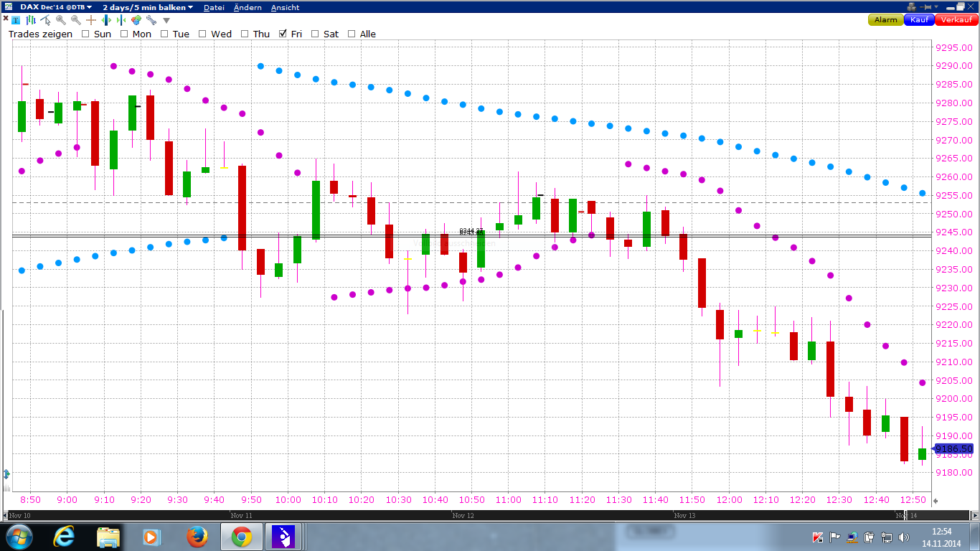Screen dimensions: 980x551
Task: Click the bar chart style icon
Action: point(30,20)
